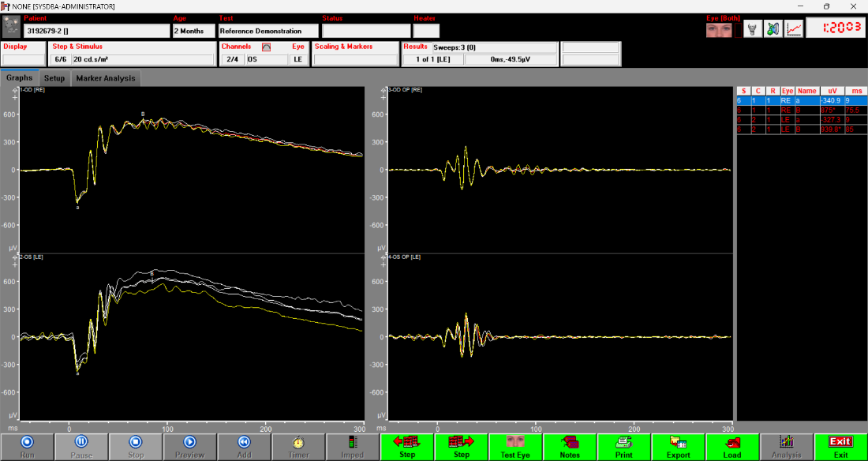
Task: Click the Run button
Action: 27,447
